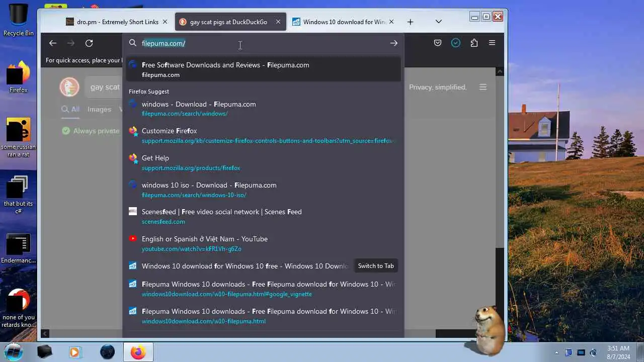
Task: Open the Get Help suggestion
Action: click(x=263, y=162)
